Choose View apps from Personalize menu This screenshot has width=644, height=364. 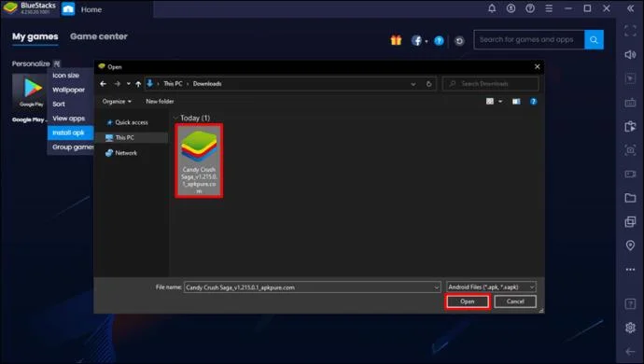click(x=68, y=119)
